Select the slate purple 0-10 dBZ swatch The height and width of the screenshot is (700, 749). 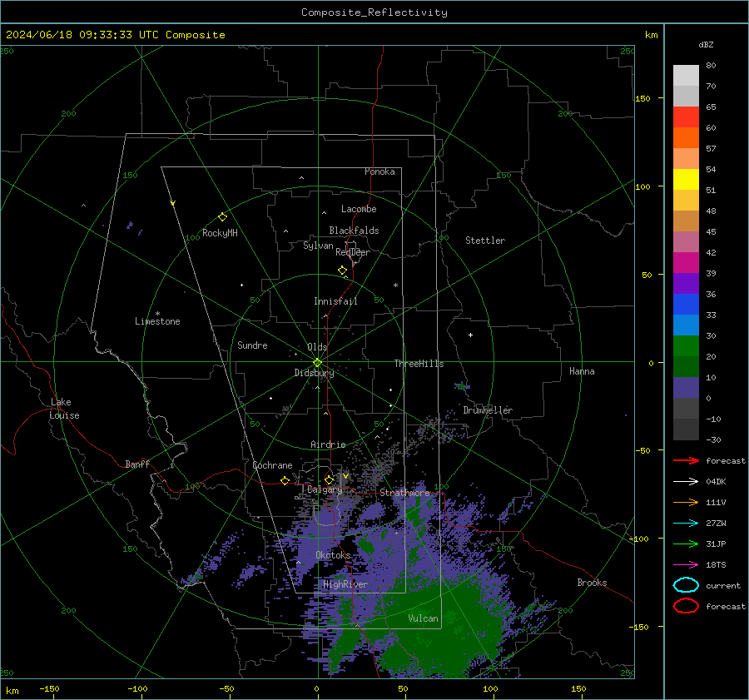[x=686, y=388]
